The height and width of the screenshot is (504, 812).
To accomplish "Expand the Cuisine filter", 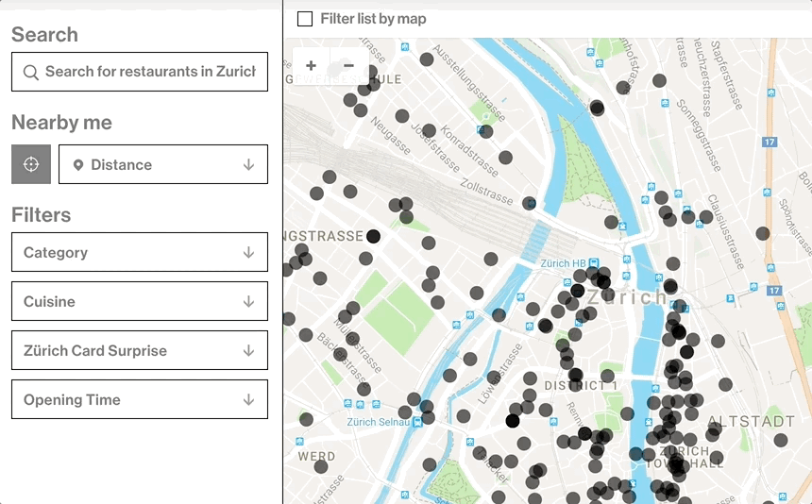I will 140,301.
